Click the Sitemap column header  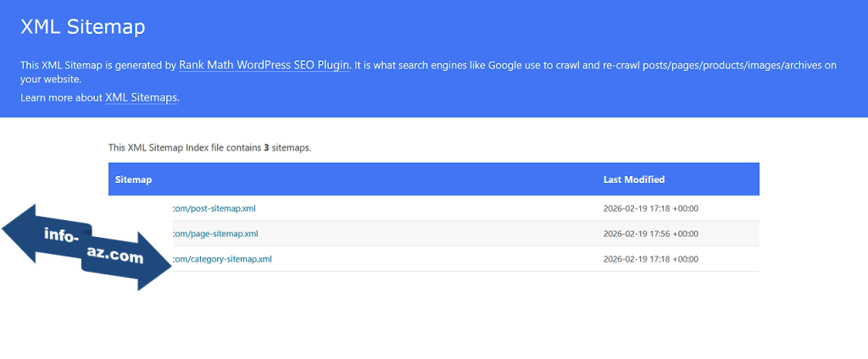pyautogui.click(x=134, y=179)
